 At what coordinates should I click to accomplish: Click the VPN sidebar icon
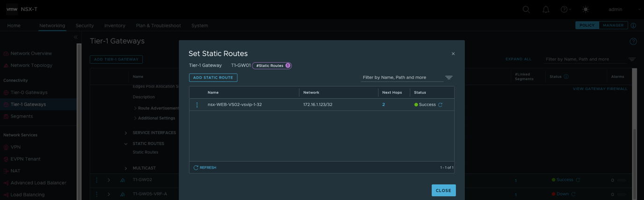click(6, 148)
